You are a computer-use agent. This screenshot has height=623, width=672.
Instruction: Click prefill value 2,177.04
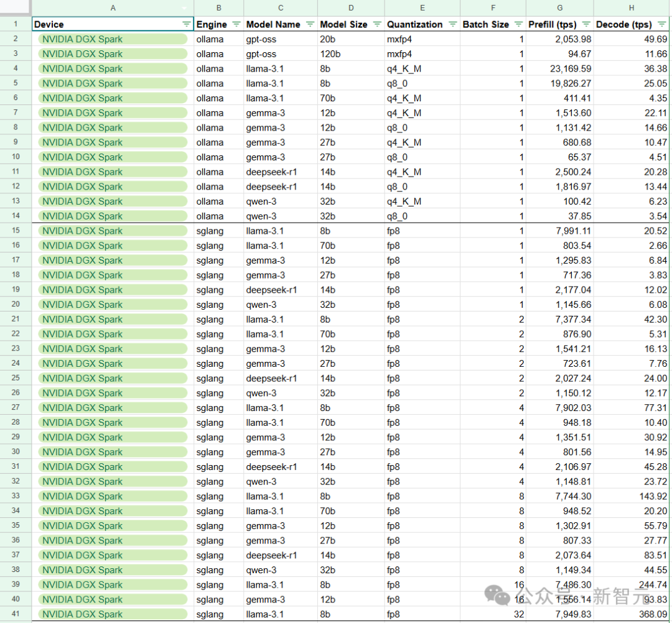pyautogui.click(x=560, y=290)
